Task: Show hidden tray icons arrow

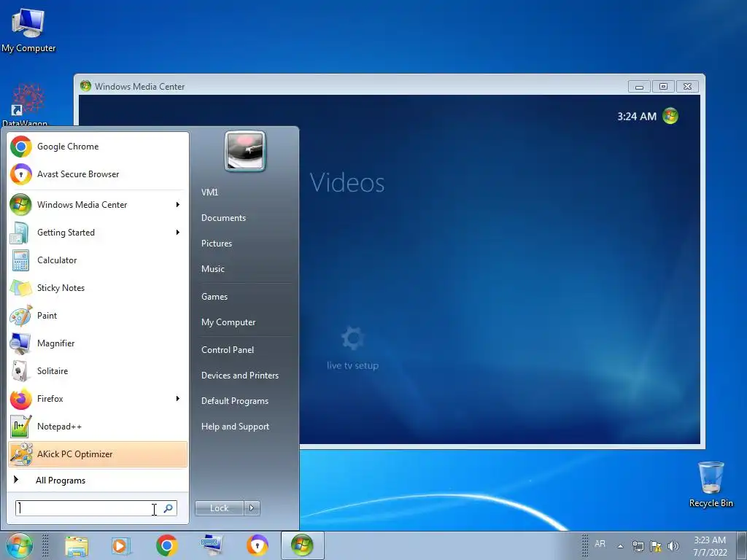Action: [x=620, y=546]
